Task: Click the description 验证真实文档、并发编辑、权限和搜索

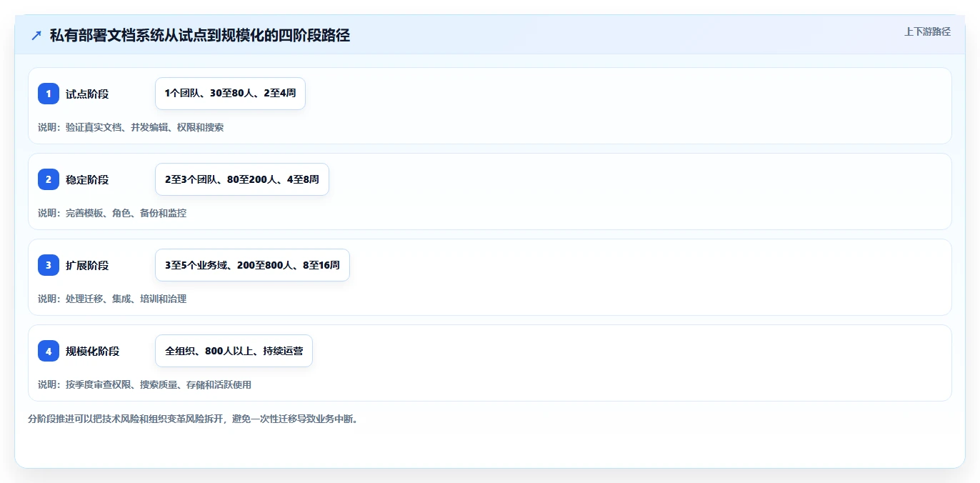Action: [x=144, y=127]
